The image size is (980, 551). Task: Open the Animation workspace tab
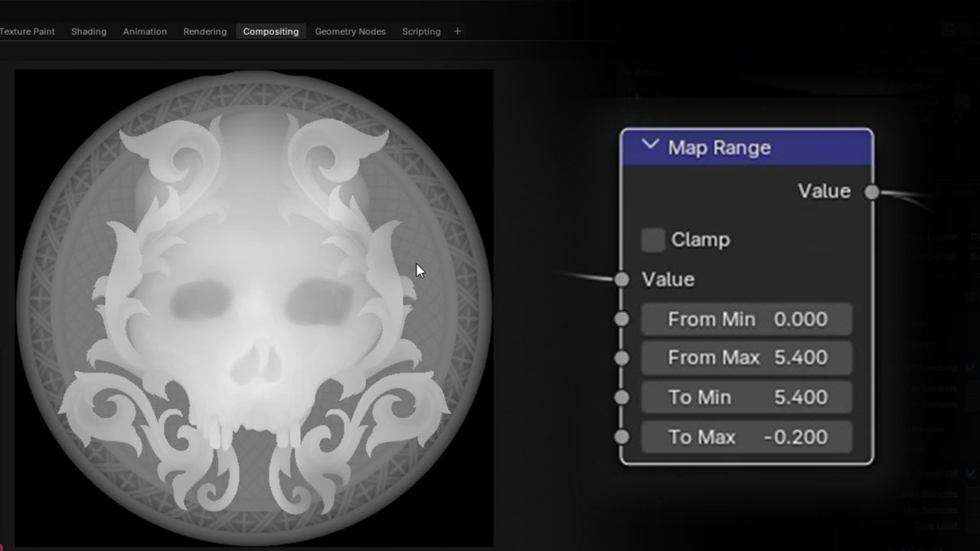click(145, 31)
